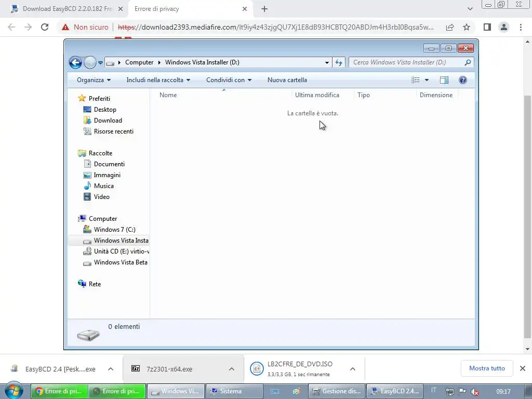The width and height of the screenshot is (532, 399).
Task: Toggle the preview pane
Action: coord(444,80)
